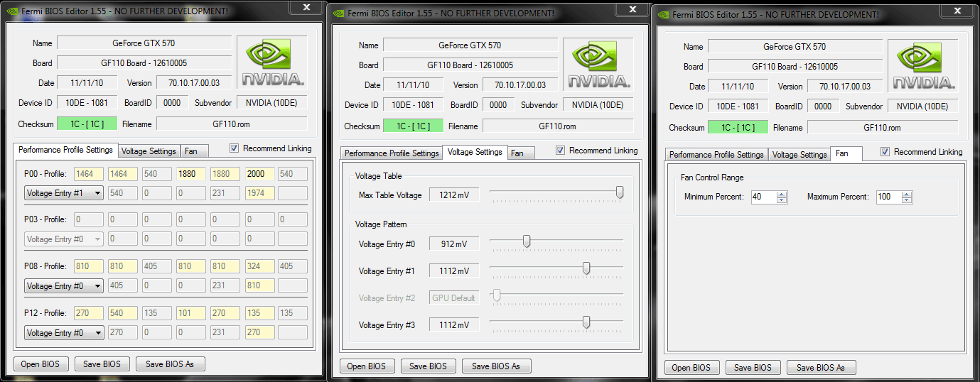Decrease Minimum Percent with down arrow
The height and width of the screenshot is (382, 980).
point(782,200)
